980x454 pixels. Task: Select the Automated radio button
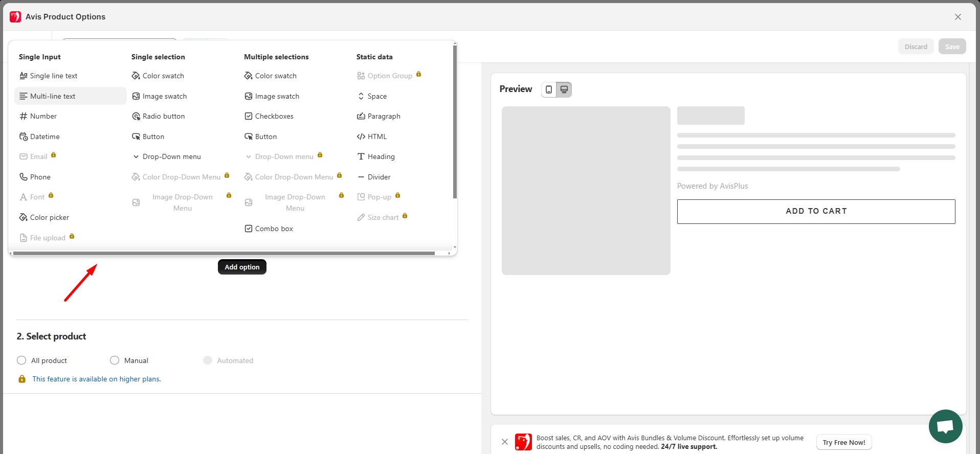click(208, 360)
